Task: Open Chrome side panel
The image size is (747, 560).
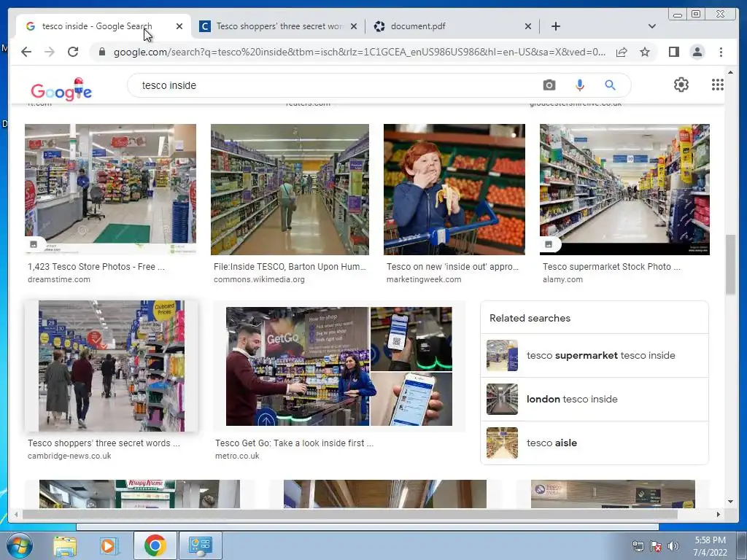Action: (673, 52)
